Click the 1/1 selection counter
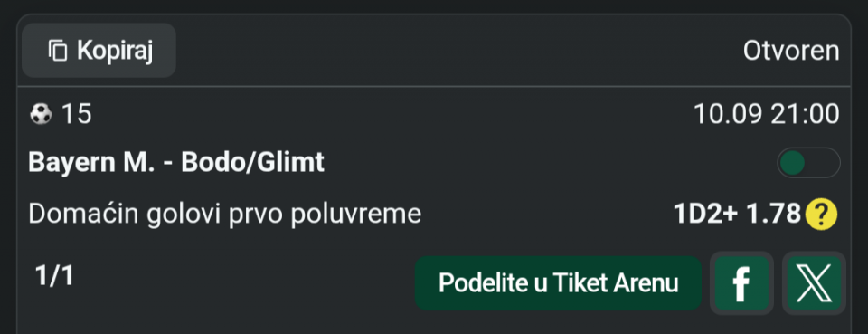 pyautogui.click(x=54, y=275)
